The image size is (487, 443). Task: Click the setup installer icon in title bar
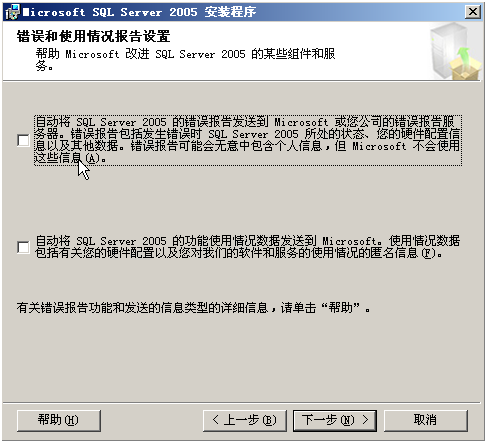pyautogui.click(x=12, y=12)
